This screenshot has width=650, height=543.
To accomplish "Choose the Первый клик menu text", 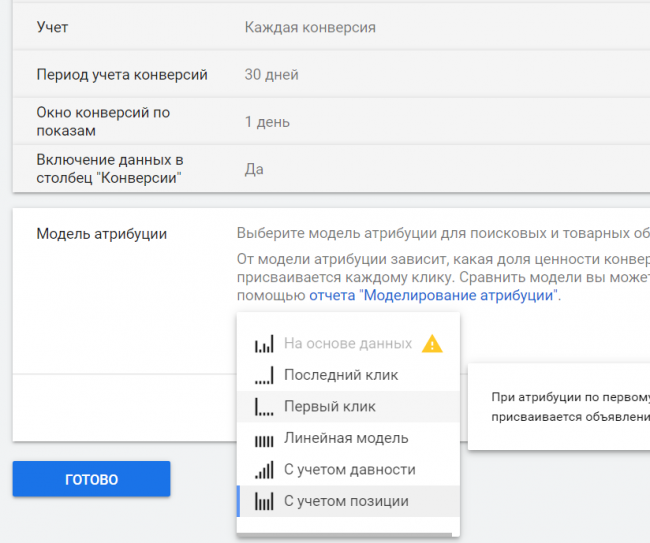I will pos(329,407).
